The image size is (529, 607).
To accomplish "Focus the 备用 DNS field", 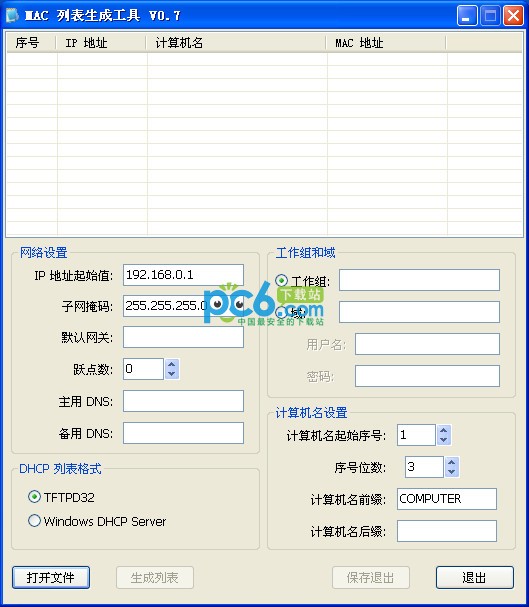I will [x=183, y=433].
